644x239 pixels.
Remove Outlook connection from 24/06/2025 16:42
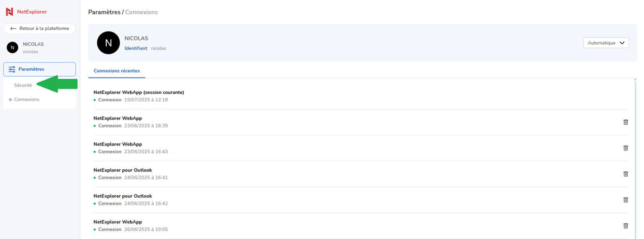626,200
